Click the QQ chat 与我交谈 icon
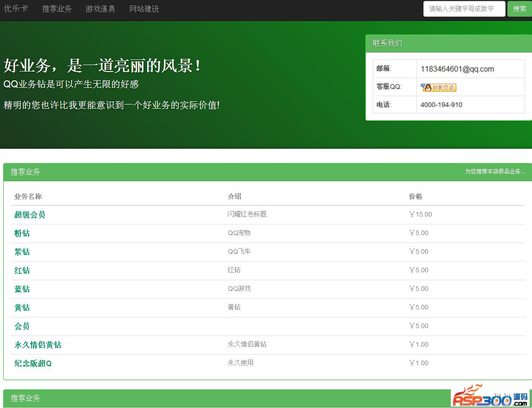 pos(438,87)
